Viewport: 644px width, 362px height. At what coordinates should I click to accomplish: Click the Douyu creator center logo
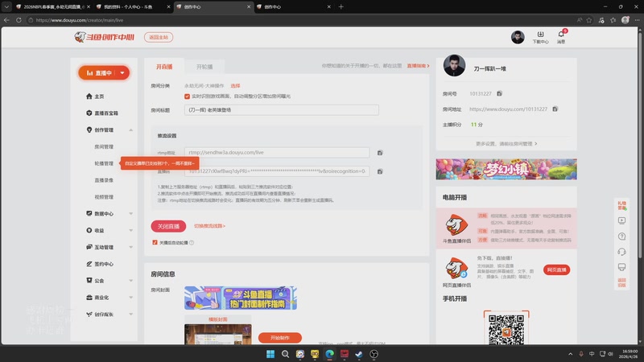pyautogui.click(x=105, y=37)
